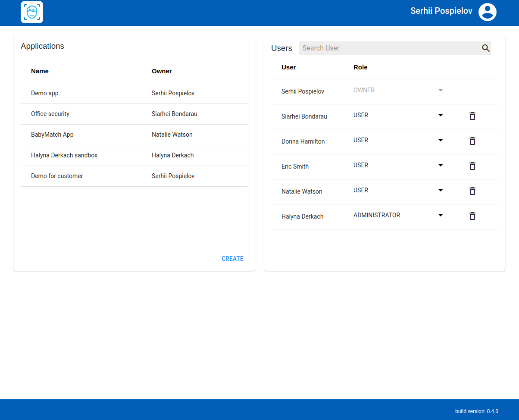Click Serhii Pospielov name in header

point(441,11)
